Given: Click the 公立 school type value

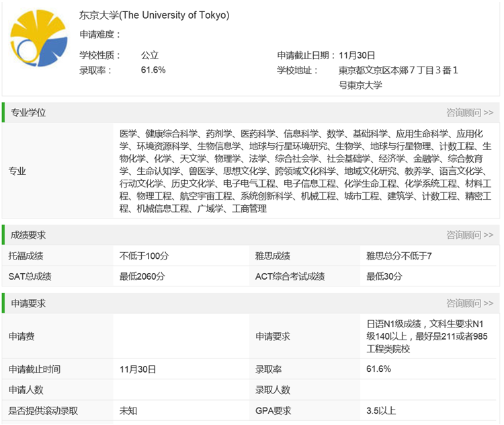Looking at the screenshot, I should click(150, 55).
